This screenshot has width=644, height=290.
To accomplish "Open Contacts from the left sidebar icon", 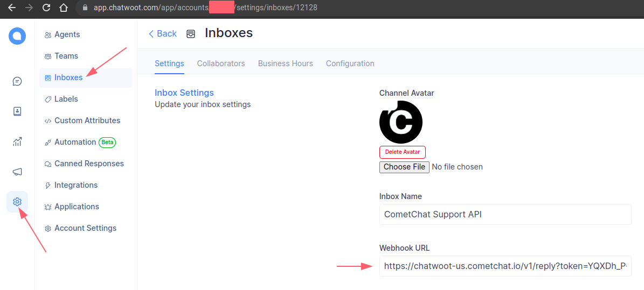I will pos(17,111).
